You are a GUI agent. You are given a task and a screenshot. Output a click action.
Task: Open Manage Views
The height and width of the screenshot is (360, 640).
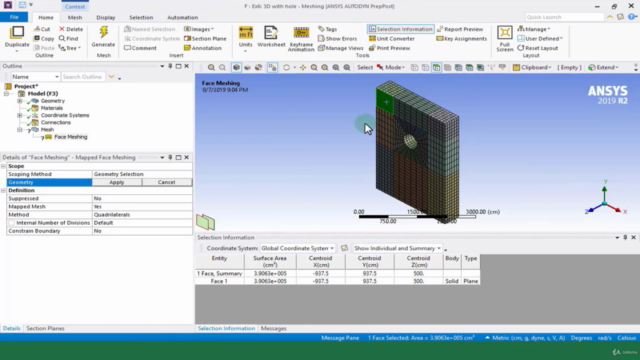[x=340, y=48]
